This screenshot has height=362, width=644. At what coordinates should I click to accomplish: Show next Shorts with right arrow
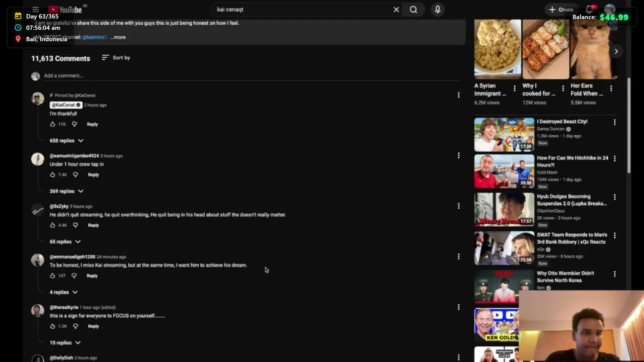click(616, 51)
